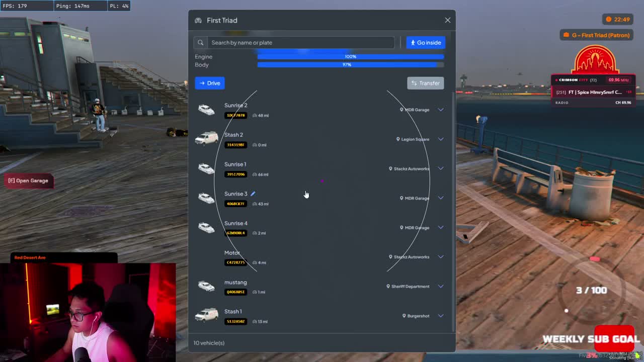Click the search by name or plate field

pos(301,43)
